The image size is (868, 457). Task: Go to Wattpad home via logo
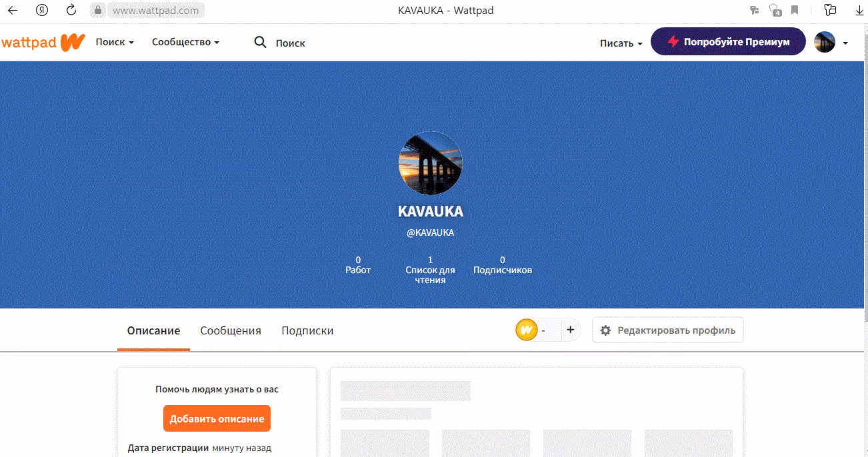(43, 42)
